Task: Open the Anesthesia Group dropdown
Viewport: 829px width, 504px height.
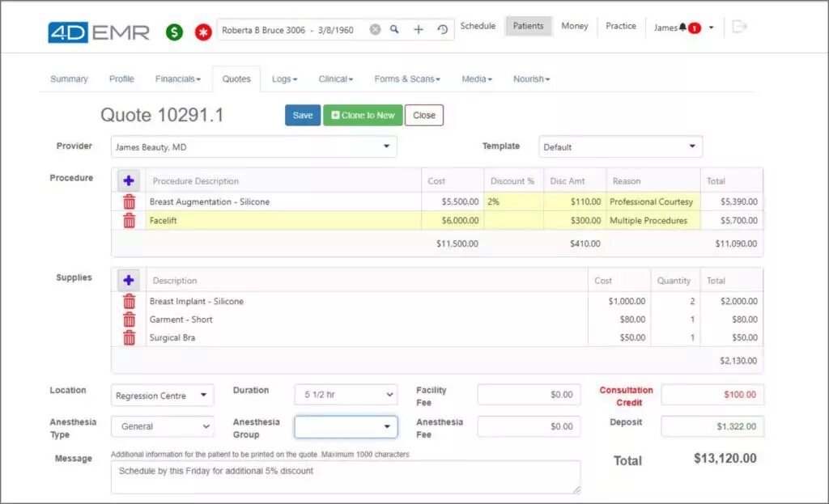Action: click(346, 426)
